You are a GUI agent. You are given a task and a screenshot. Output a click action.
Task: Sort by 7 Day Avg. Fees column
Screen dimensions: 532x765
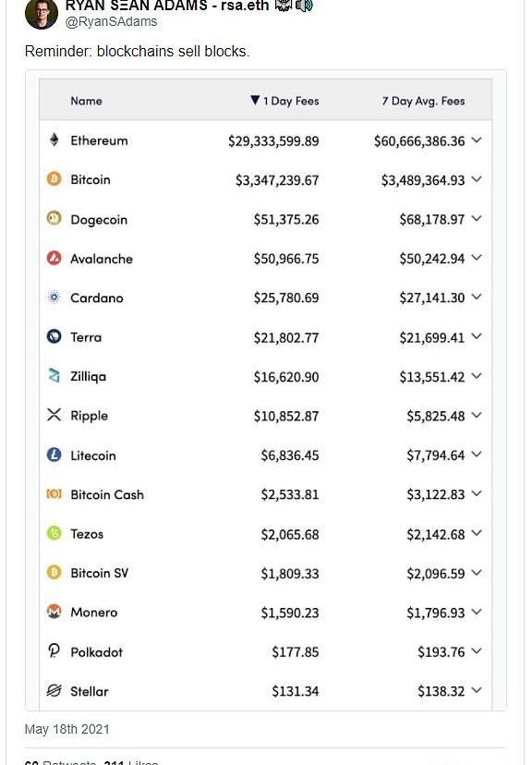[x=423, y=101]
